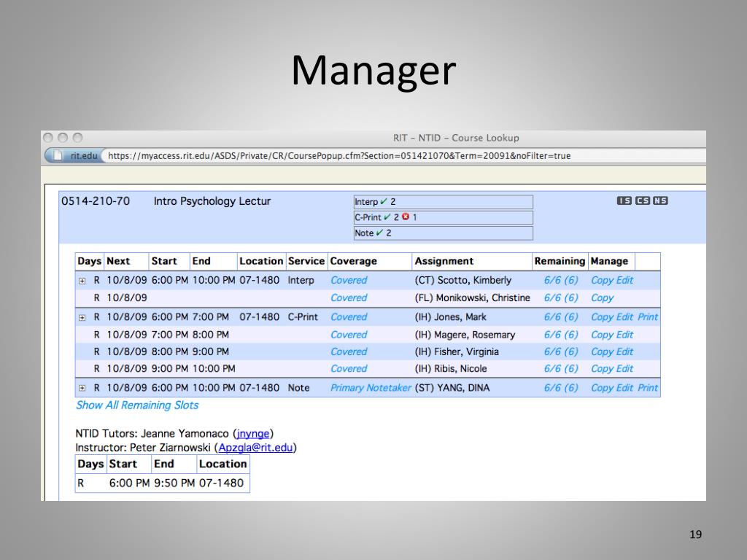
Task: Open Show All Remaining Slots link
Action: [x=137, y=405]
